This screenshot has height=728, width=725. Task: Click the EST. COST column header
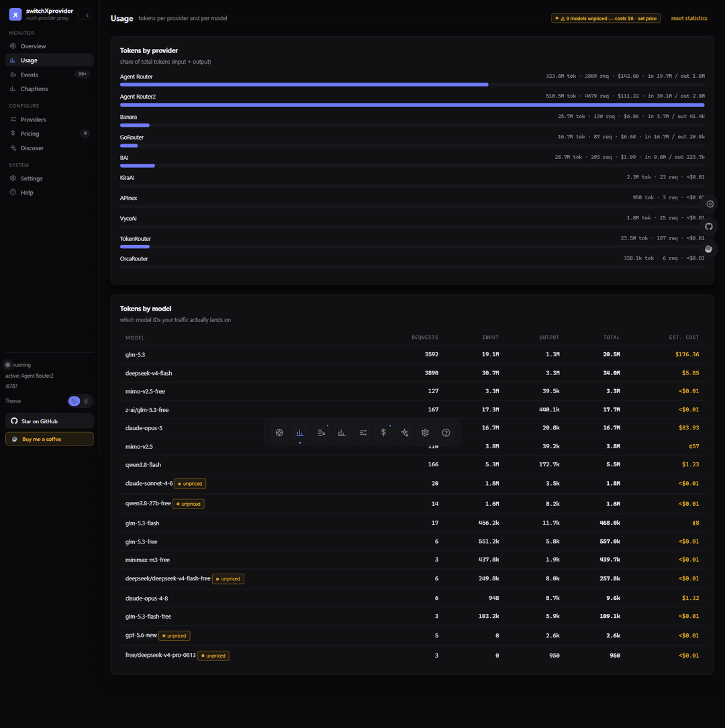click(683, 337)
